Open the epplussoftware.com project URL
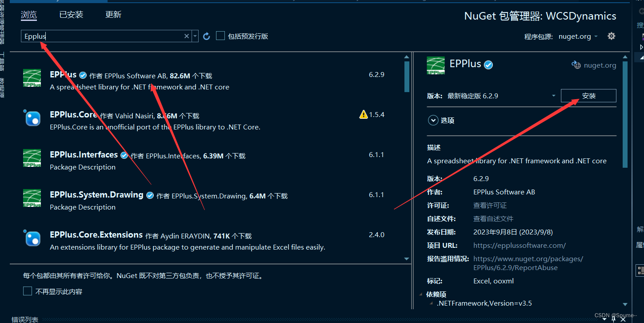The height and width of the screenshot is (323, 644). pyautogui.click(x=520, y=246)
